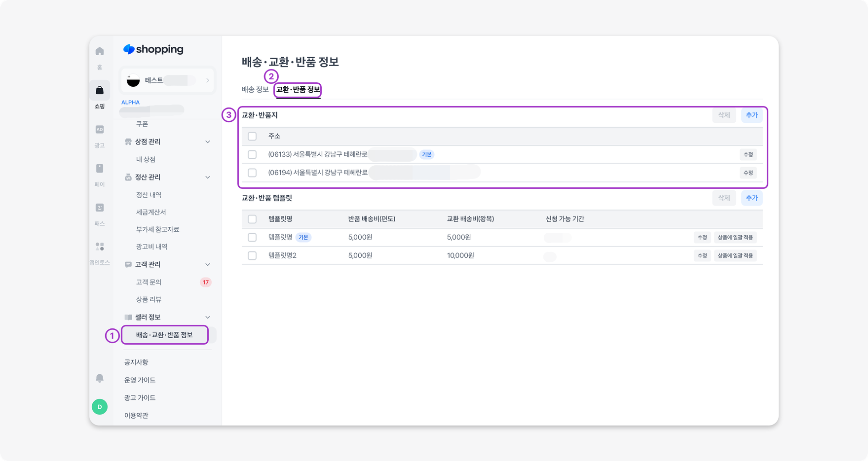Open the 테스트 store selector
This screenshot has height=461, width=868.
click(x=168, y=80)
